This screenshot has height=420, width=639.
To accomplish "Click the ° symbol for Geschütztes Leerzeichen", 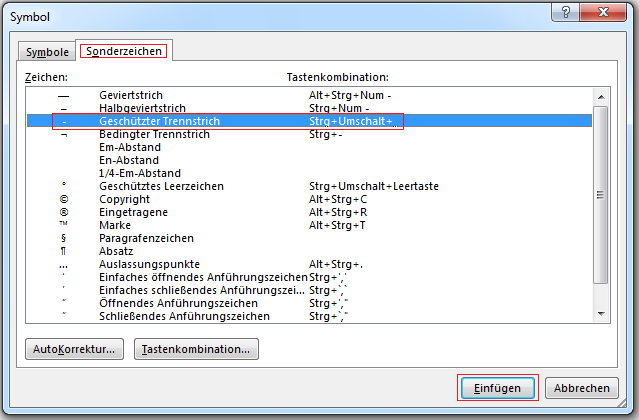I will pos(64,184).
